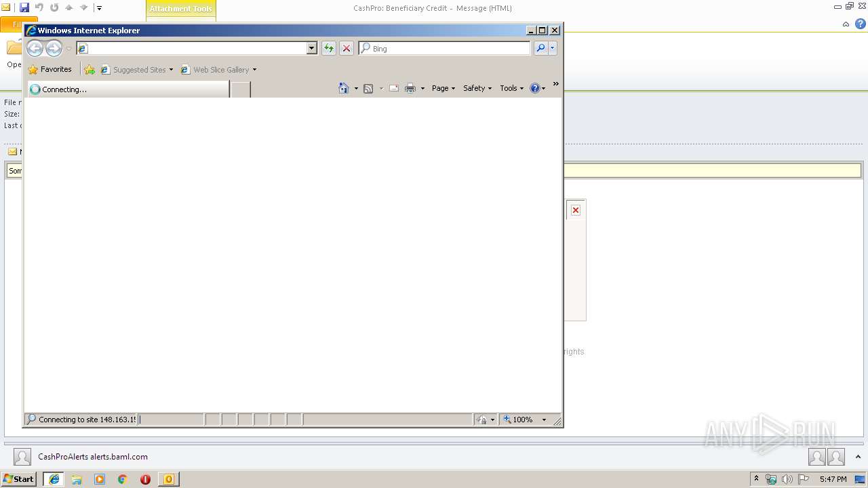The image size is (868, 488).
Task: Click the sender contact photo placeholder
Action: (x=22, y=457)
